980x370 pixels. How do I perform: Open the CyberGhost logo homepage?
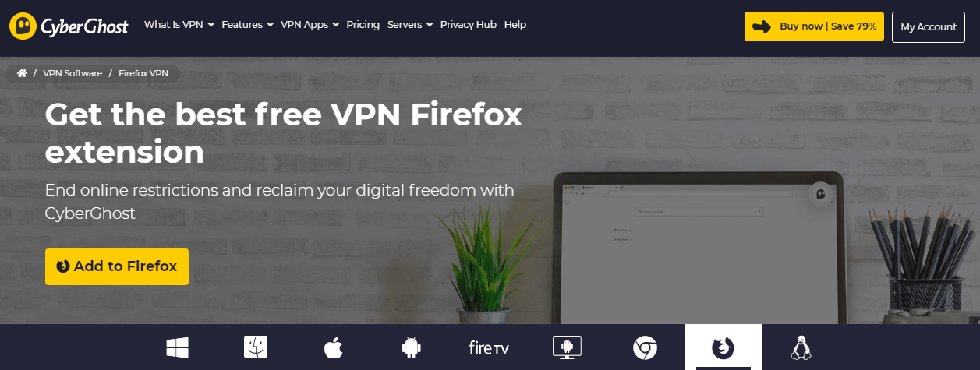pos(69,26)
